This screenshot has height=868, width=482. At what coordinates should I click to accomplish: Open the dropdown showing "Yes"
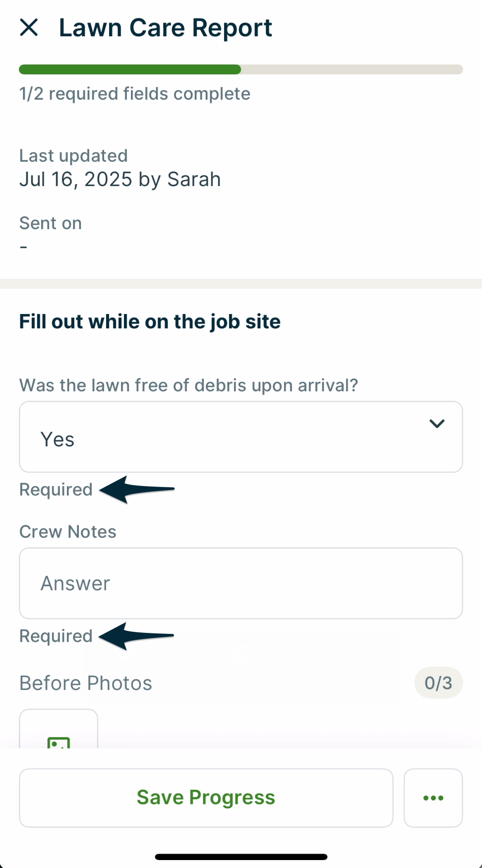(241, 437)
